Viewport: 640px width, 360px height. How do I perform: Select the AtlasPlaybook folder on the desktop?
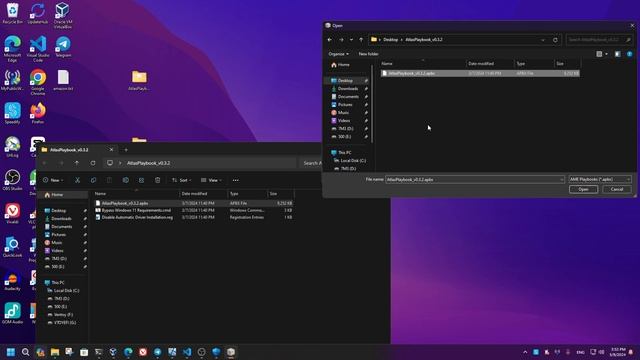pos(139,80)
